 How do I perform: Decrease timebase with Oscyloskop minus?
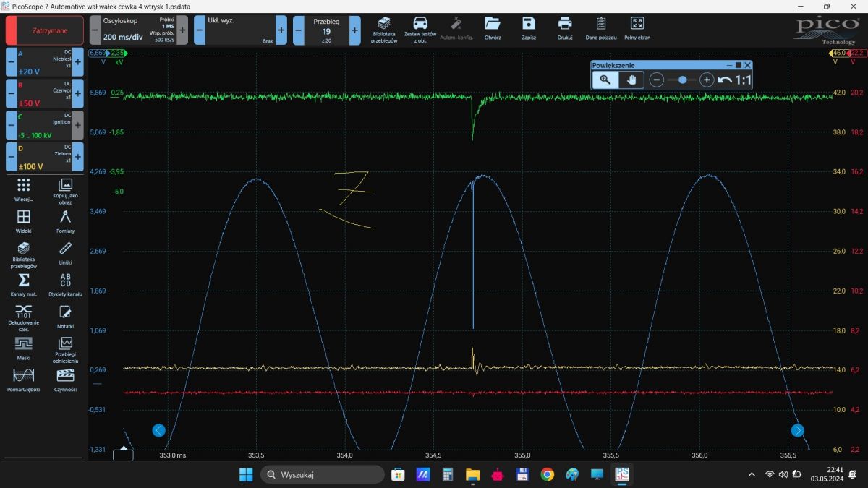pos(95,30)
